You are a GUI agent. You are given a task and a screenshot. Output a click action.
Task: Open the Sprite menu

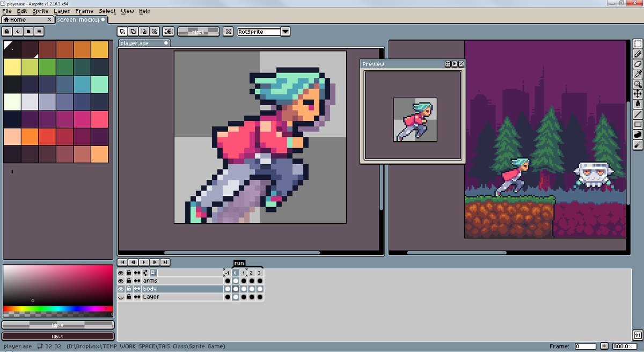coord(40,11)
